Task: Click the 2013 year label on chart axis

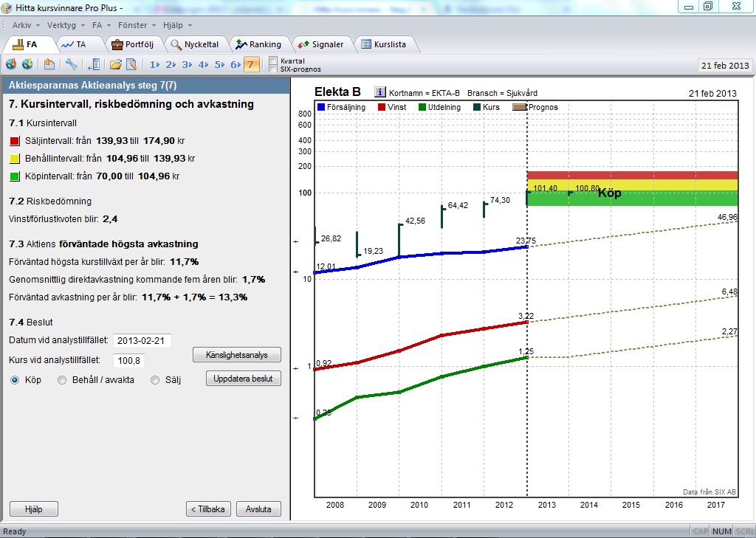Action: 547,505
